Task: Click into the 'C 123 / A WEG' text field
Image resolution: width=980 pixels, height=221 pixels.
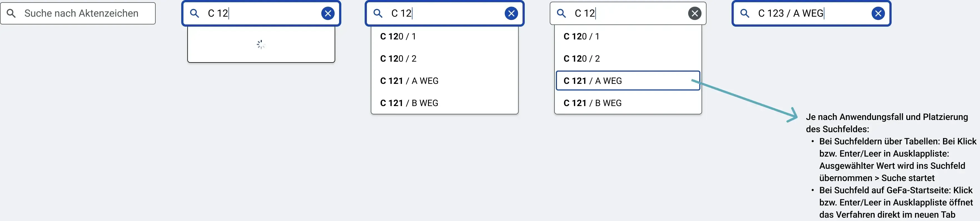Action: [811, 13]
